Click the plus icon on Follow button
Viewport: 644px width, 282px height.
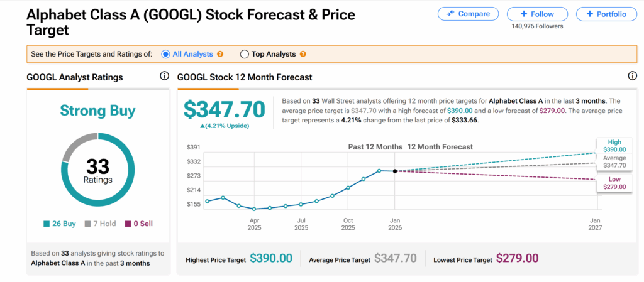pos(525,14)
